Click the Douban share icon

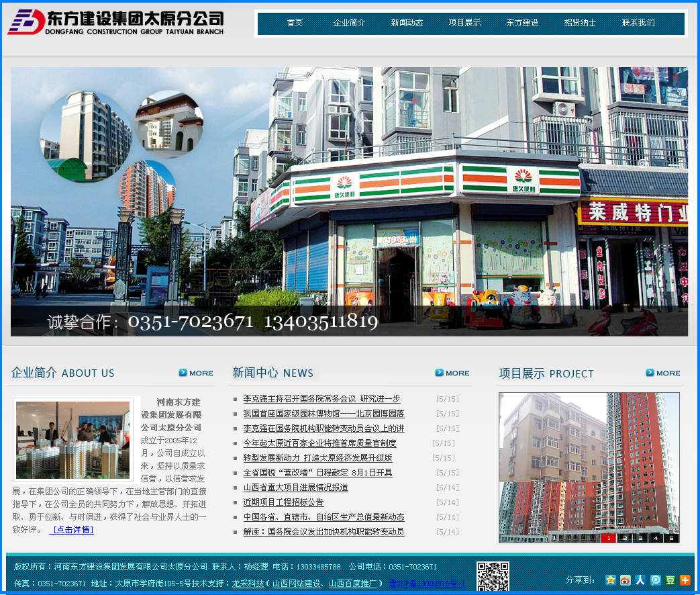point(670,580)
